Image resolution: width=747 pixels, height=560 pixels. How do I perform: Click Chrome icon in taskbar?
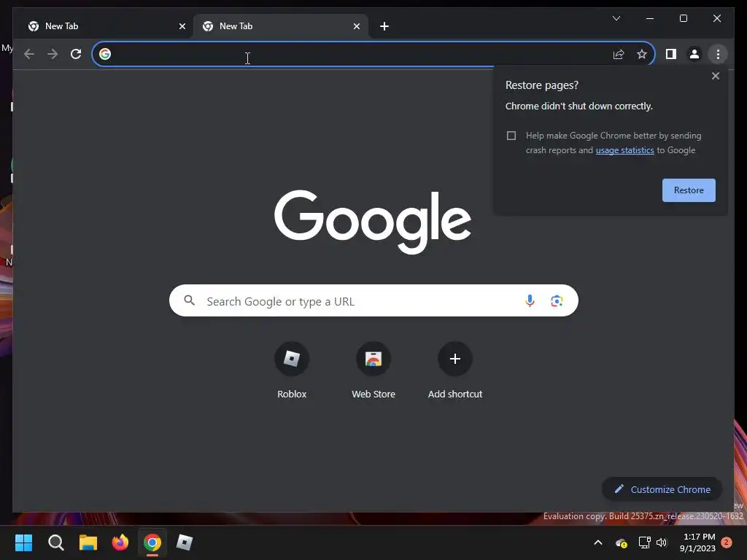click(152, 542)
